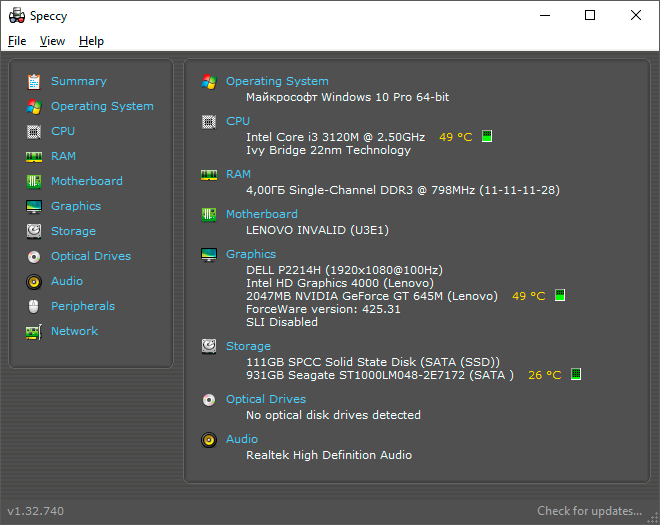View Audio section from sidebar
This screenshot has height=525, width=660.
67,281
